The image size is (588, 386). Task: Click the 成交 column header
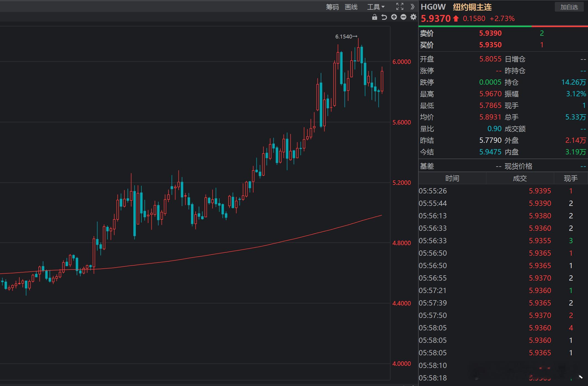click(520, 178)
